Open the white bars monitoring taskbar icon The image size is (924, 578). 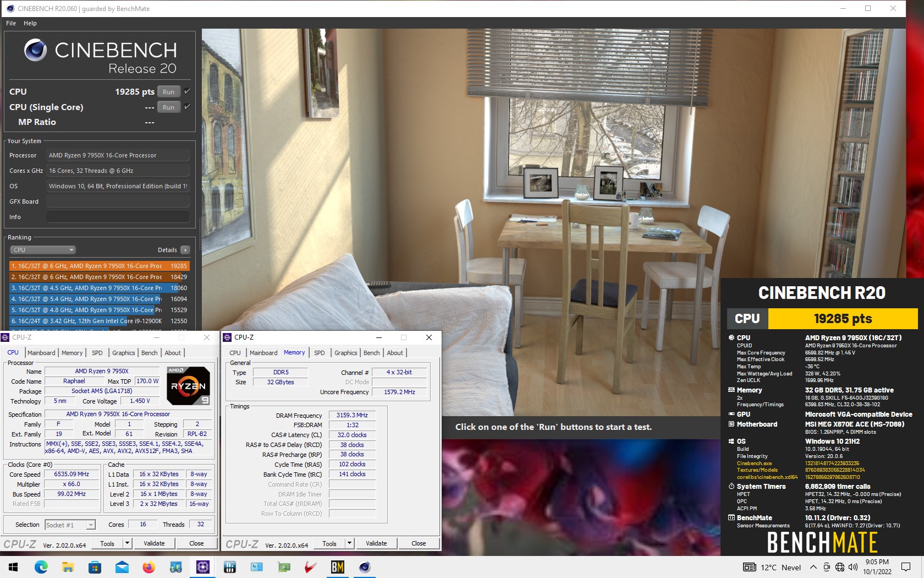pyautogui.click(x=229, y=567)
